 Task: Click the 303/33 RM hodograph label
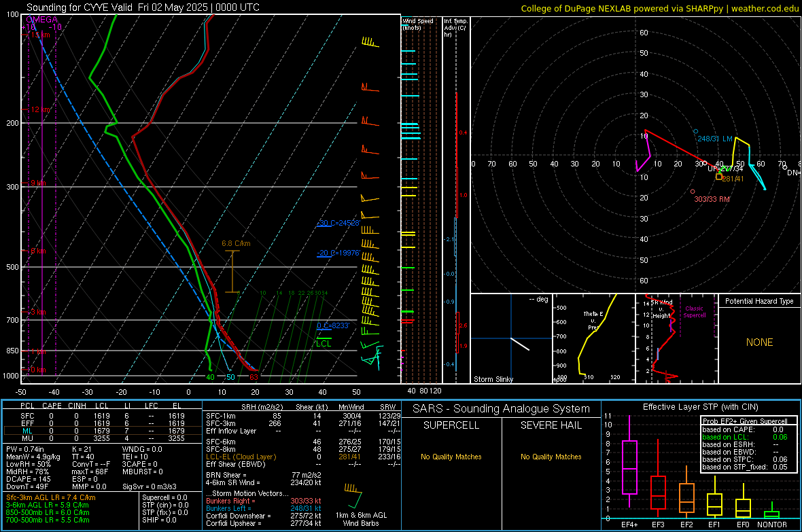pyautogui.click(x=712, y=199)
